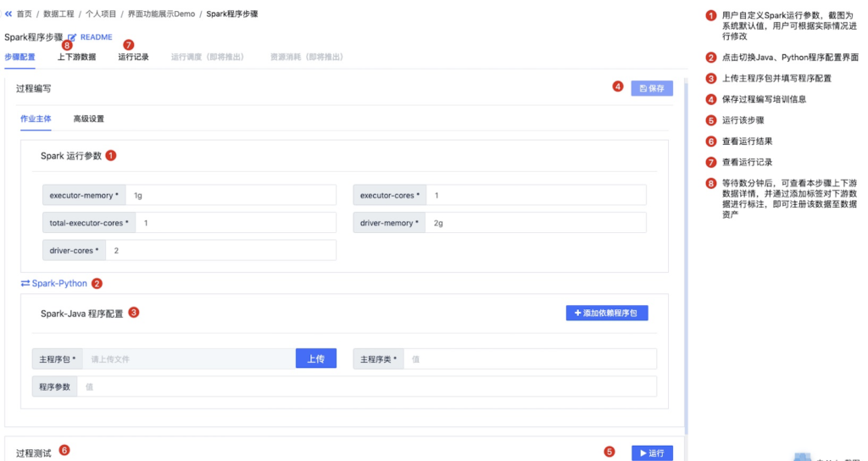Select the 资源消耗（即将推出）tab
The width and height of the screenshot is (868, 461).
pos(307,57)
